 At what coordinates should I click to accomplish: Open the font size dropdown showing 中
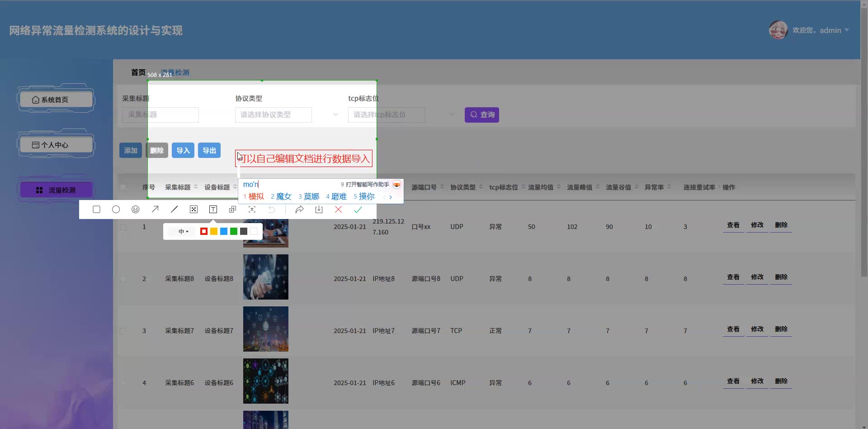[183, 232]
